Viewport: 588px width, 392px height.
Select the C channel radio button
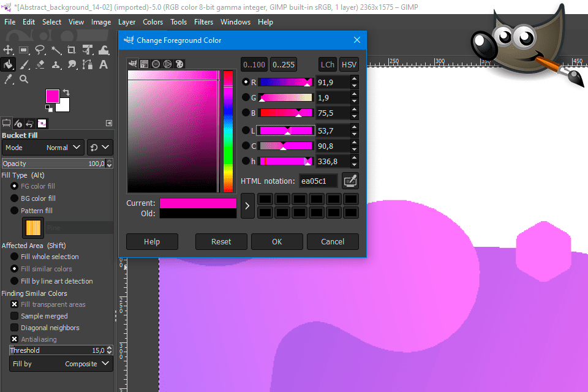click(x=246, y=146)
